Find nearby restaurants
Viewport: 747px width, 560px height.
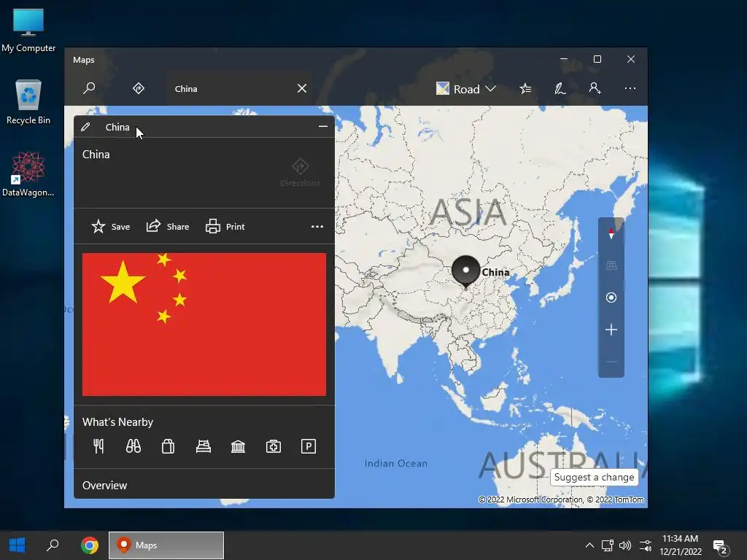tap(98, 447)
